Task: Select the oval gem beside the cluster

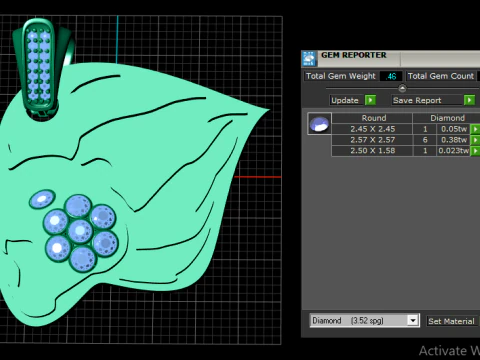Action: [x=42, y=199]
